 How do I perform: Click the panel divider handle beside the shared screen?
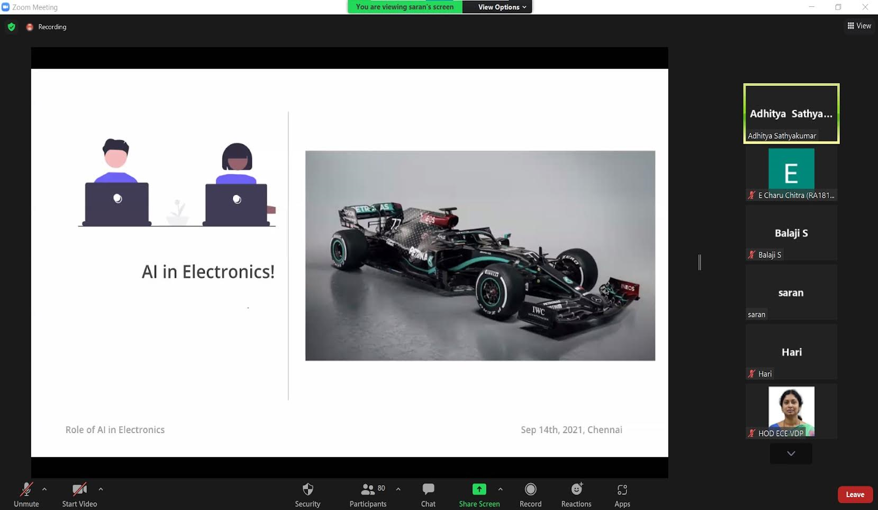coord(699,262)
